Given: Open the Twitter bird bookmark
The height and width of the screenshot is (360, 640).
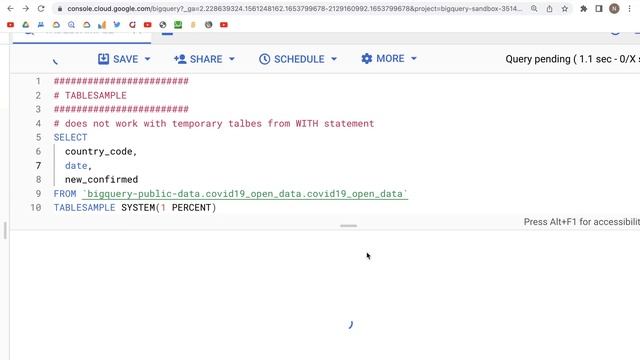Looking at the screenshot, I should coord(117,25).
